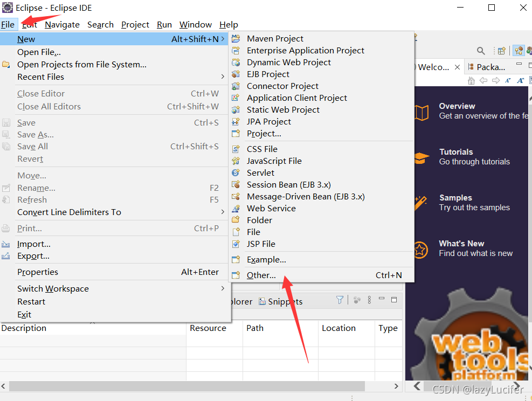Image resolution: width=532 pixels, height=401 pixels.
Task: Choose Restart in the File menu
Action: coord(115,302)
